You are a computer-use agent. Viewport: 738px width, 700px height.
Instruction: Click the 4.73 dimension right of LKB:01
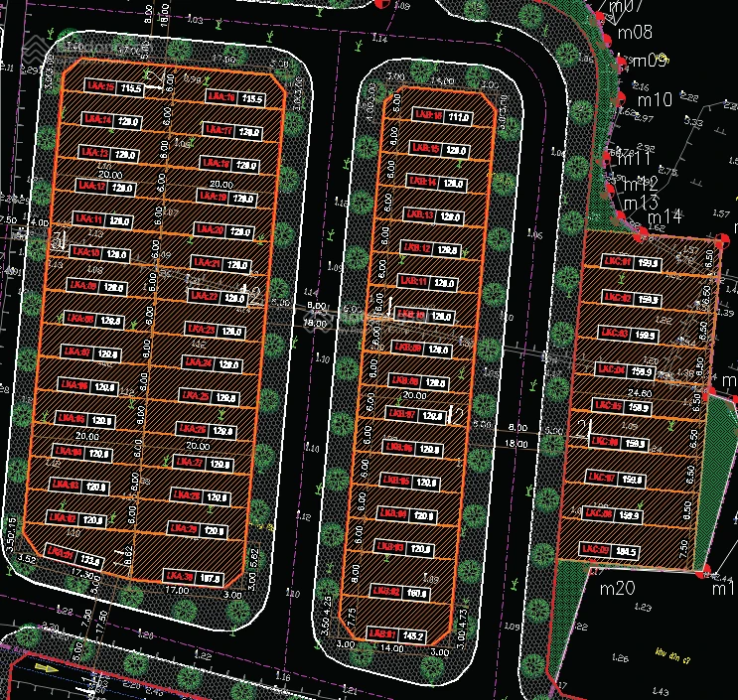click(x=462, y=620)
